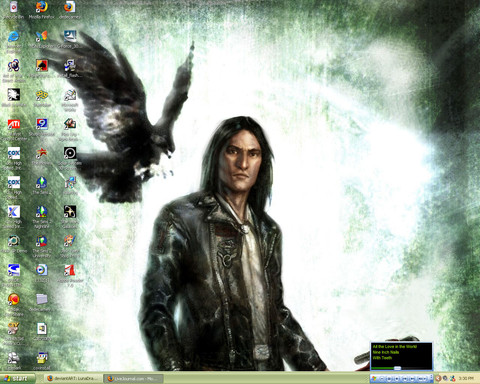This screenshot has height=384, width=480.
Task: Open the Recycle Bin desktop icon
Action: click(14, 7)
